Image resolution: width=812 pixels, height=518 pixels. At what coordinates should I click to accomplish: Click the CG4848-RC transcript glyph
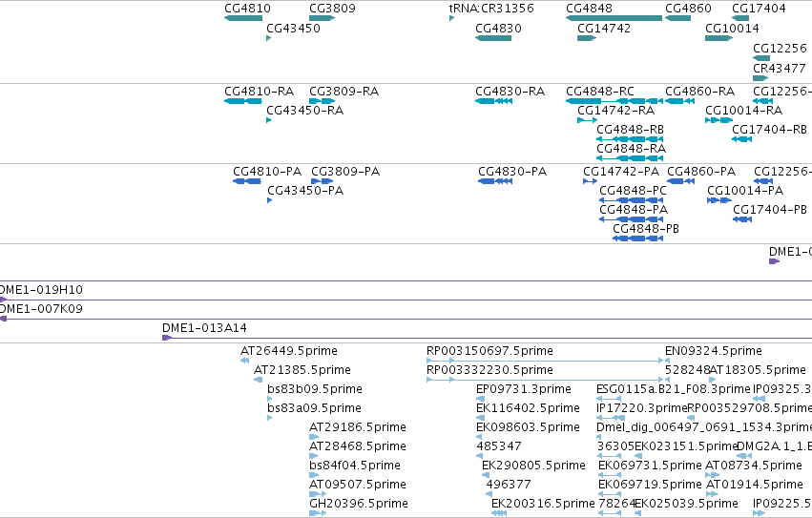pos(614,101)
